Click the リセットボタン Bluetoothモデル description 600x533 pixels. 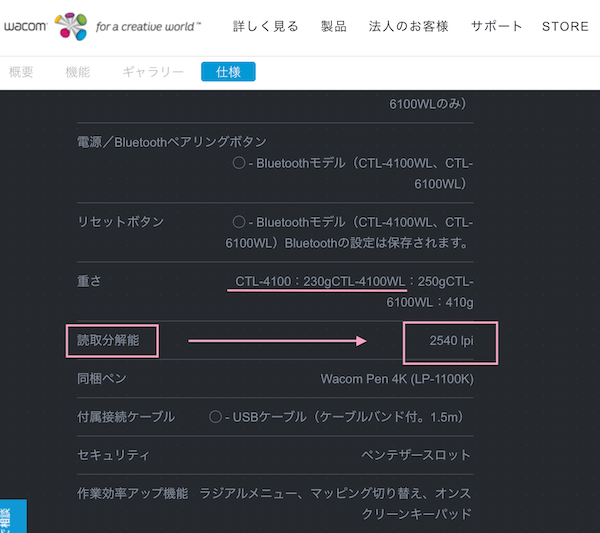349,233
